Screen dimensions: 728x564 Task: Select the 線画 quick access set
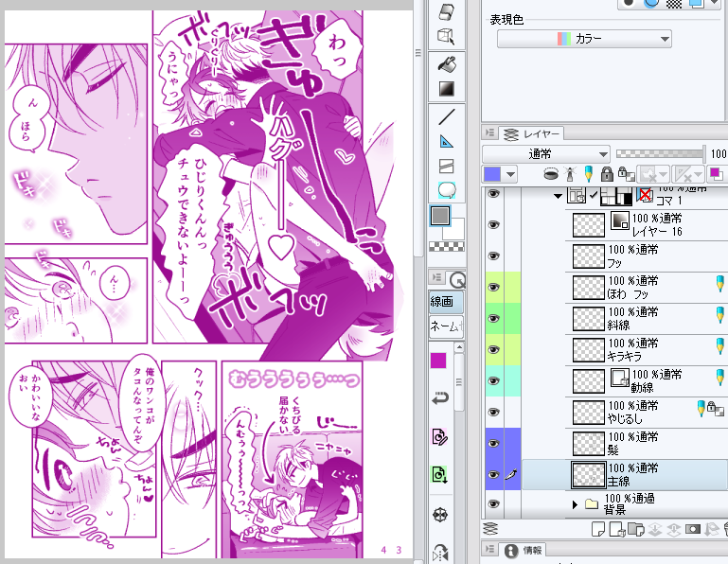[x=446, y=302]
